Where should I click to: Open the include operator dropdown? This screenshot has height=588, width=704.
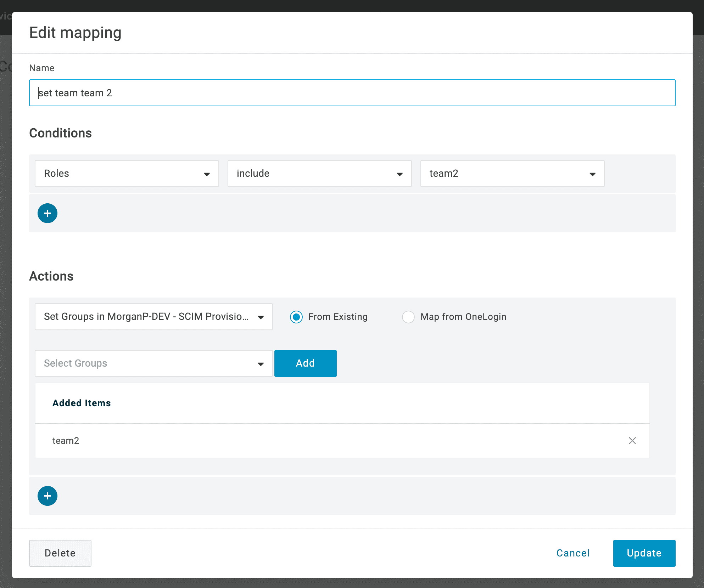tap(319, 174)
